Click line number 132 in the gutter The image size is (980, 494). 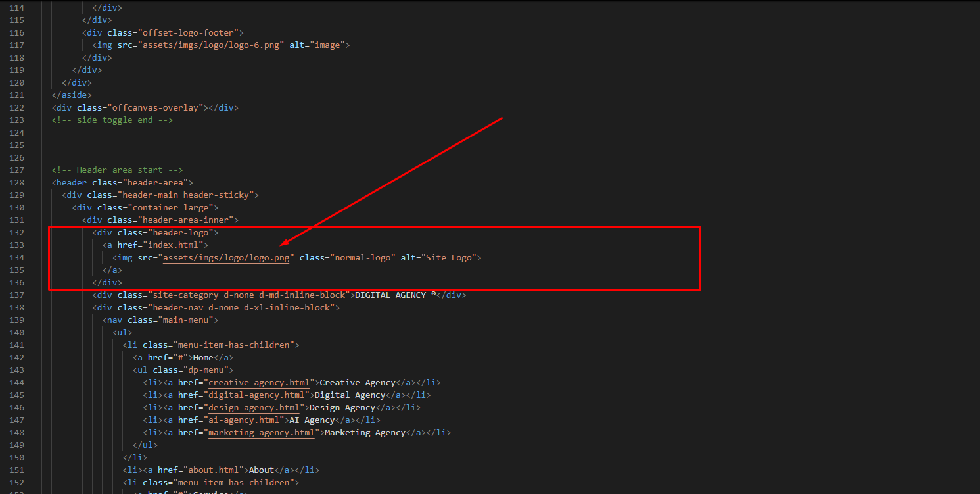coord(16,233)
